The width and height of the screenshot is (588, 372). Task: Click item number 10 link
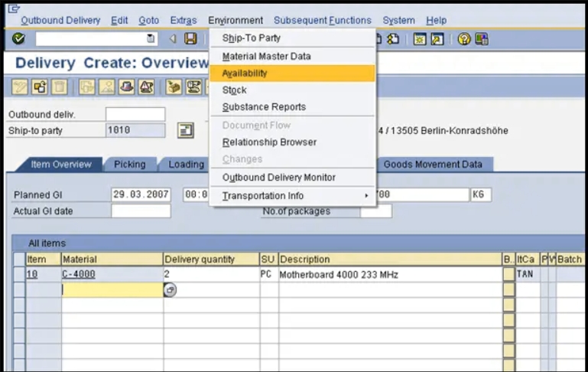point(32,274)
